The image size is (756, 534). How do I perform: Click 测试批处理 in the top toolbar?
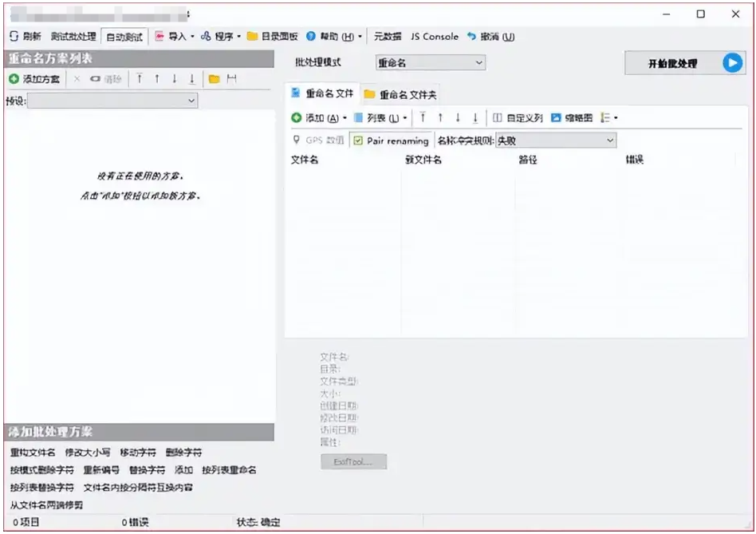[73, 36]
